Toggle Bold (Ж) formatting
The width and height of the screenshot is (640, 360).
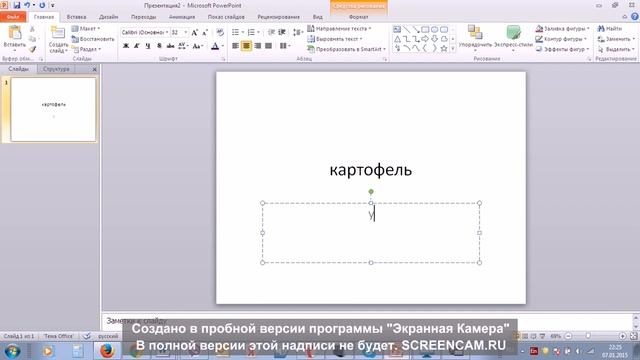(x=126, y=46)
